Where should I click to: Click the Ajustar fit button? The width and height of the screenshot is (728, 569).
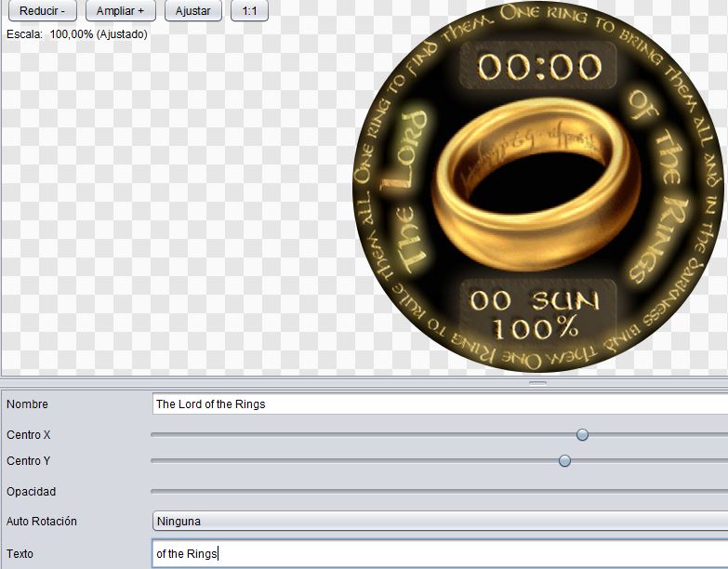point(193,10)
